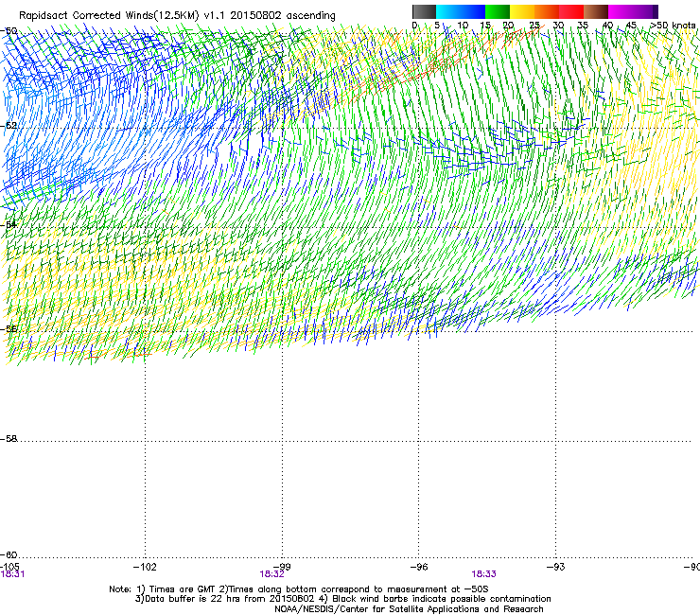Select the gray 0-5 knots color segment
The height and width of the screenshot is (615, 700).
coord(424,11)
